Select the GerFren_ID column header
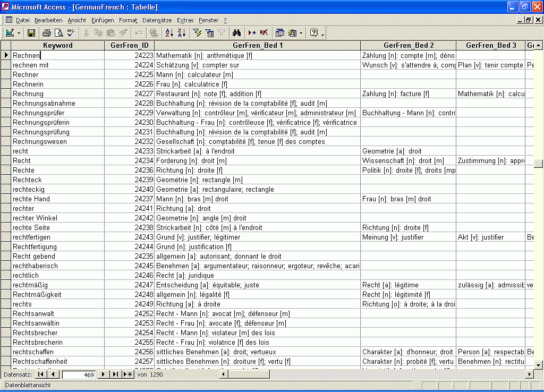Image resolution: width=544 pixels, height=392 pixels. point(130,45)
